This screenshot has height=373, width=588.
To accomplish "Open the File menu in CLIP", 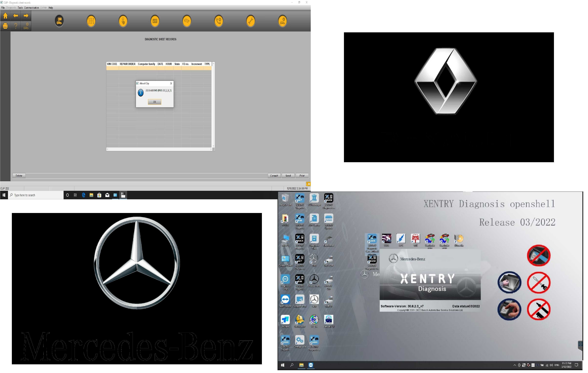I will point(3,8).
